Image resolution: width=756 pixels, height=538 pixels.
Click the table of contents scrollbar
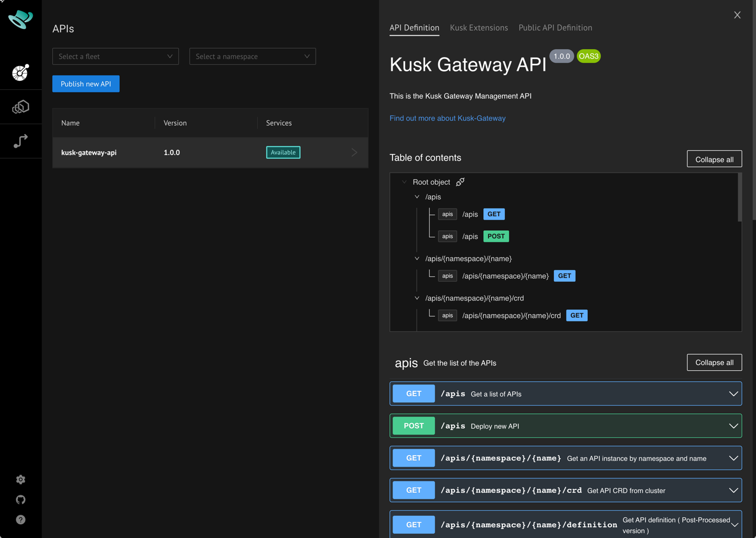[x=740, y=197]
